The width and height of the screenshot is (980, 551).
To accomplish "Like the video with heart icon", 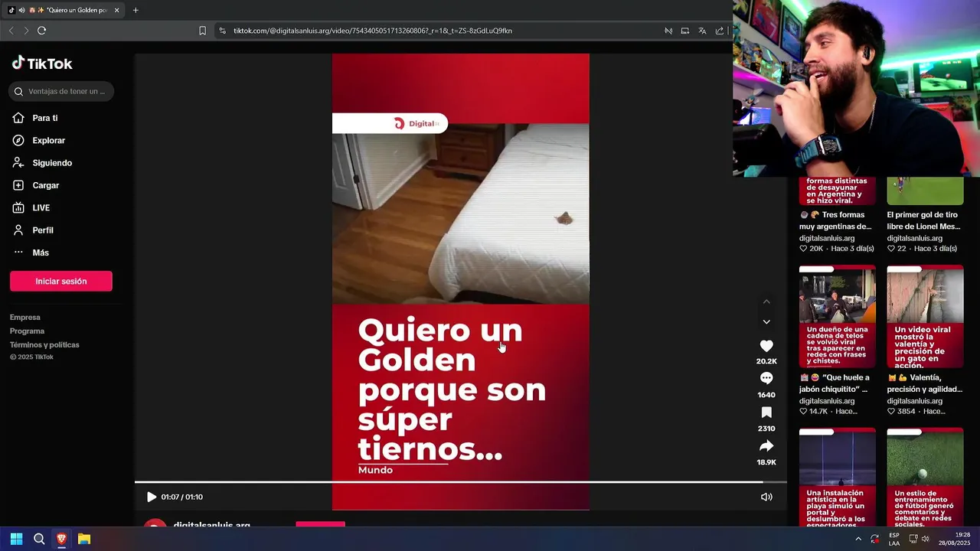I will tap(766, 346).
